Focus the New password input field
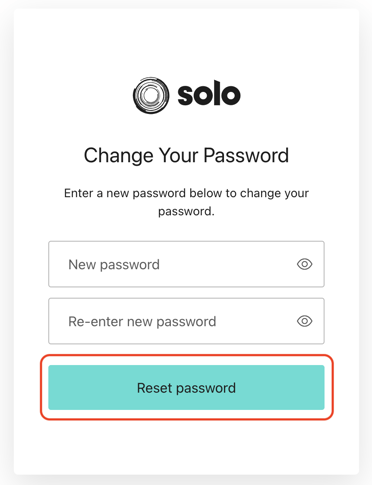Screen dimensions: 372x485 (x=186, y=264)
